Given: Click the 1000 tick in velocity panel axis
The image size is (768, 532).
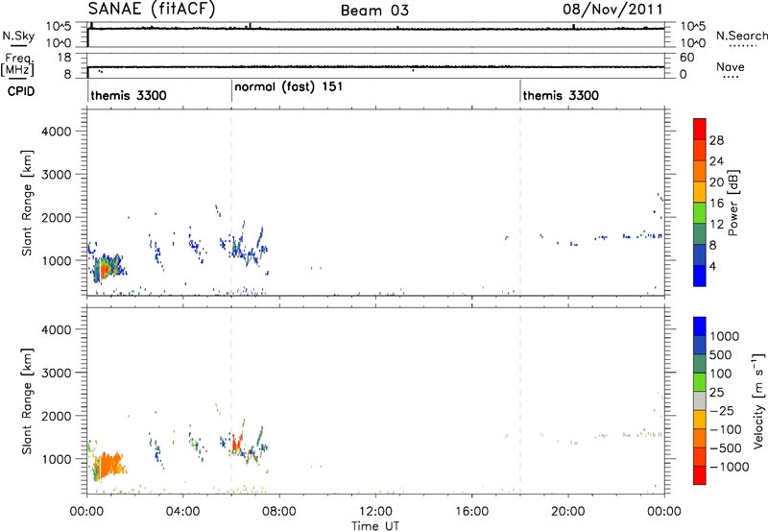Looking at the screenshot, I should [57, 459].
